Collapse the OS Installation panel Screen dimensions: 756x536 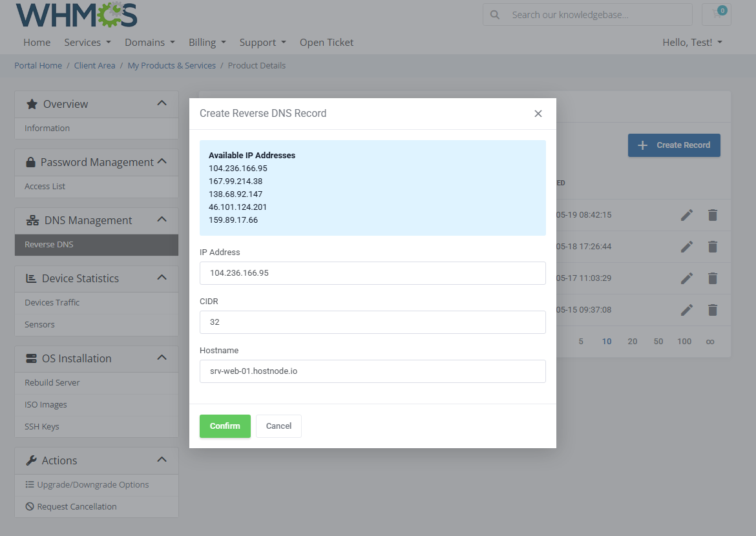(x=162, y=357)
